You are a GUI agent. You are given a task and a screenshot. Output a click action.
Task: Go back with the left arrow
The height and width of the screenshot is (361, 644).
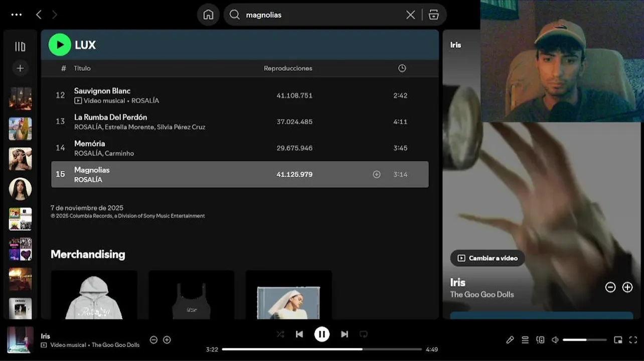(39, 15)
